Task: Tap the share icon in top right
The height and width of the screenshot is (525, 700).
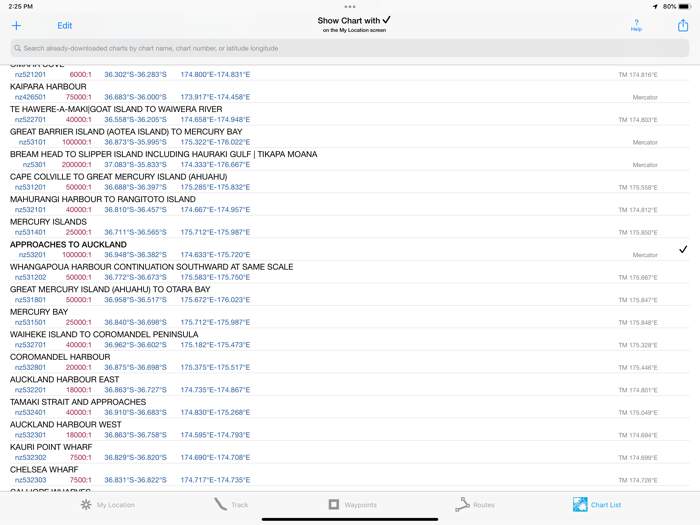Action: [x=683, y=25]
